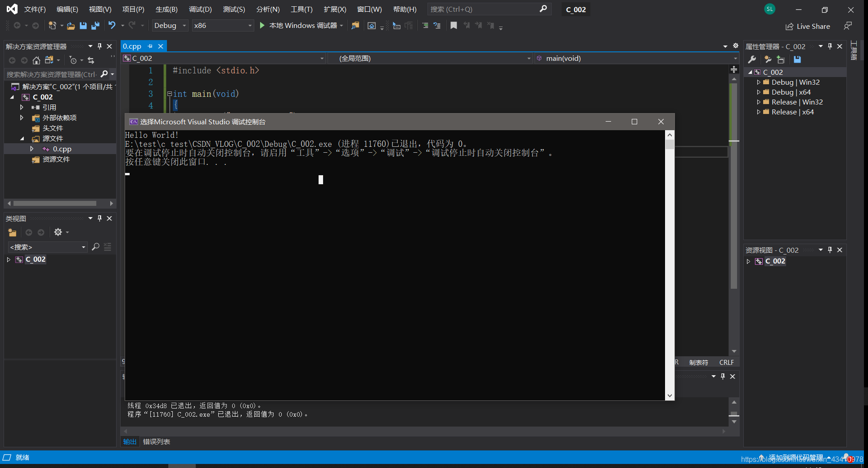Switch to the 输出 tab
The image size is (868, 468).
[130, 442]
